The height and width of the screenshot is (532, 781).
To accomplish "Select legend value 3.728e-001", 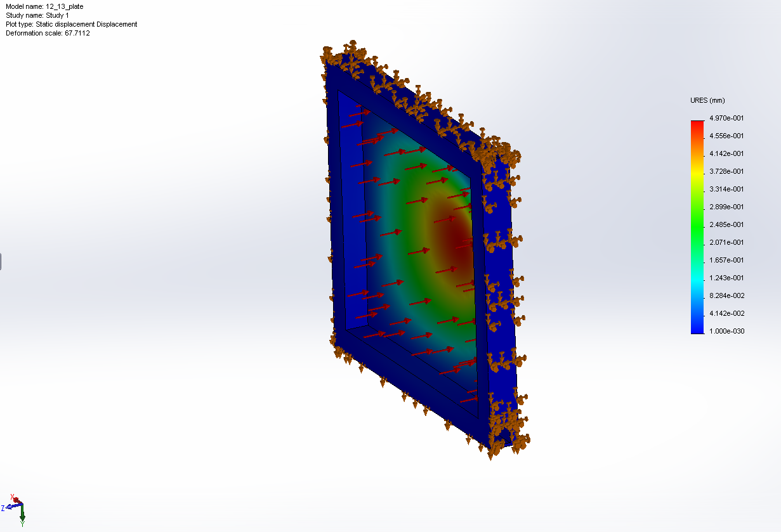I will (x=727, y=171).
